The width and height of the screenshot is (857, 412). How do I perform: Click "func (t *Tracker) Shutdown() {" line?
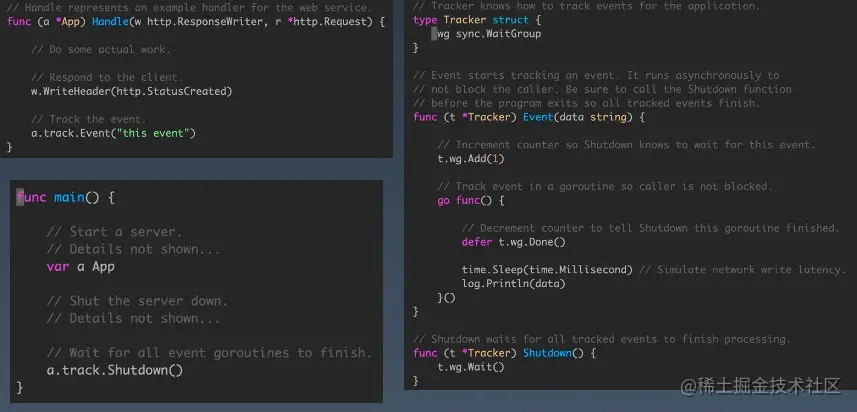pos(504,353)
